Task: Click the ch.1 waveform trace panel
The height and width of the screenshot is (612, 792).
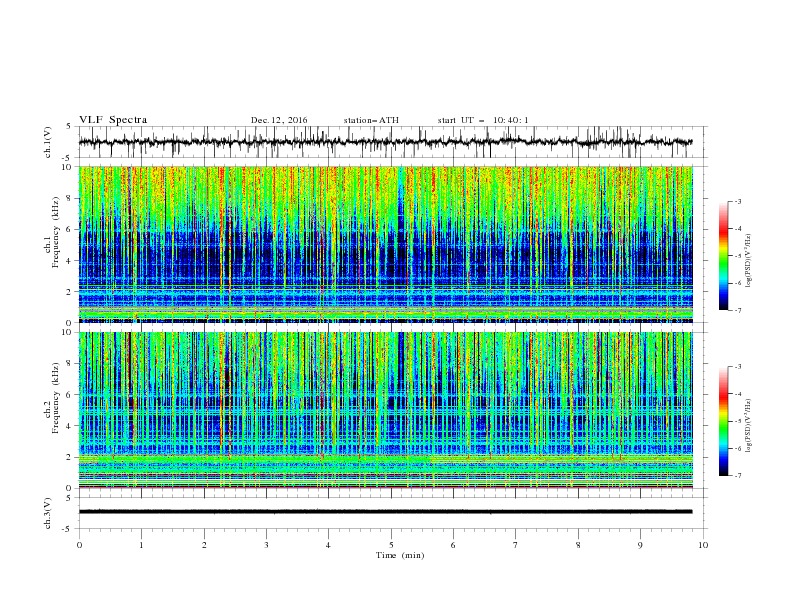Action: click(393, 142)
